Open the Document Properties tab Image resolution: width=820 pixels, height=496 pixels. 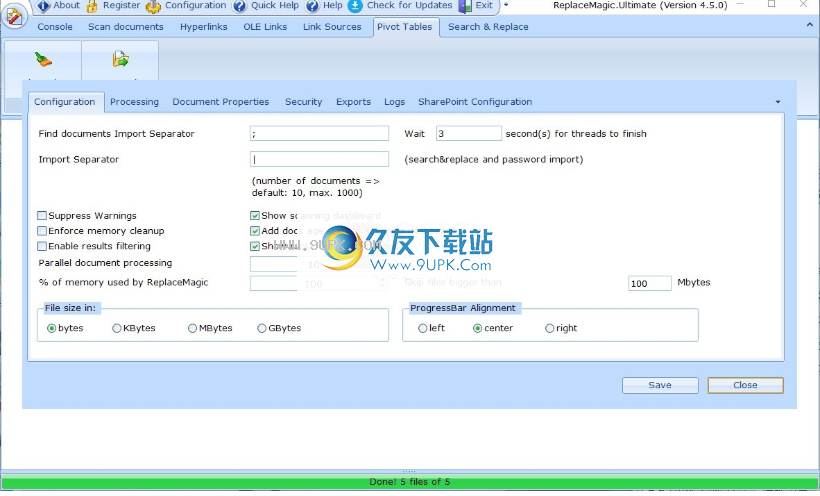pyautogui.click(x=221, y=102)
